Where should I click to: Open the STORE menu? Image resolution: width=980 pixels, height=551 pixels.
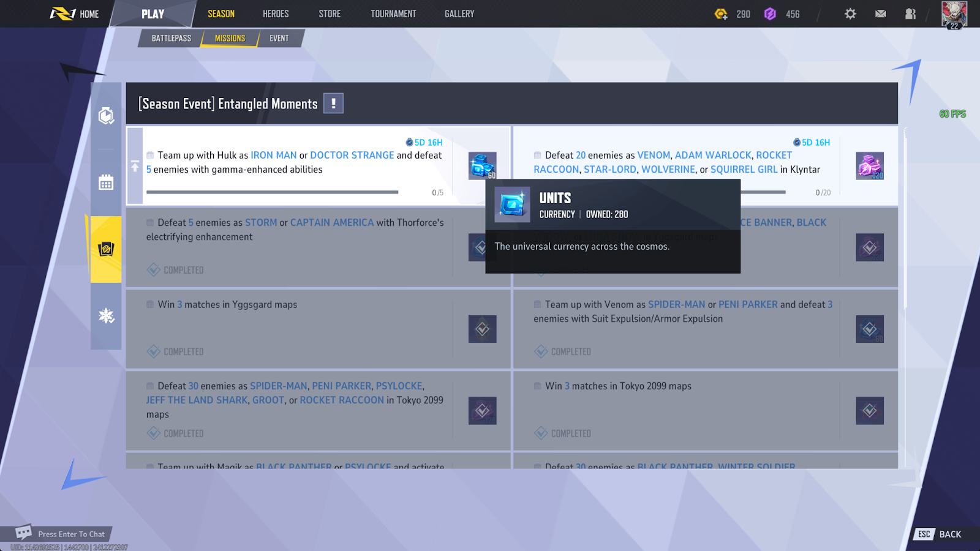(330, 13)
